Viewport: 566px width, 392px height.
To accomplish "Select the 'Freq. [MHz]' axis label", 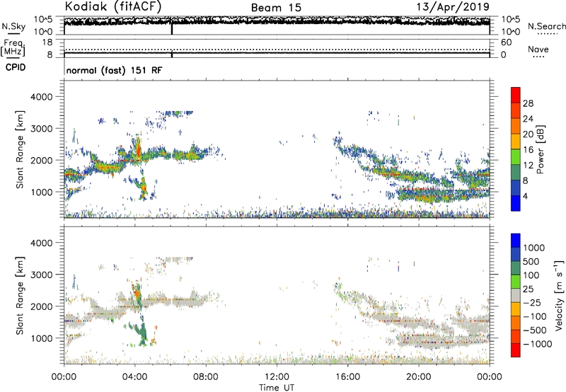I will click(13, 47).
